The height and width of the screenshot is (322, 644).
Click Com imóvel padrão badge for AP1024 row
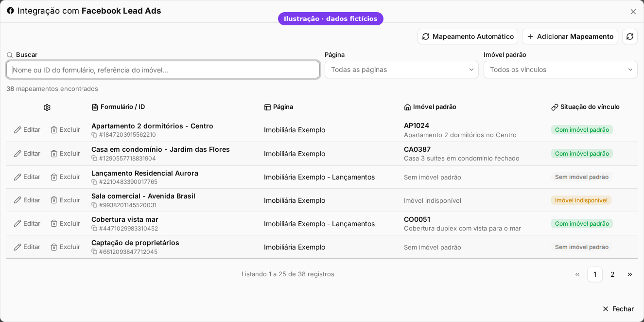click(582, 130)
